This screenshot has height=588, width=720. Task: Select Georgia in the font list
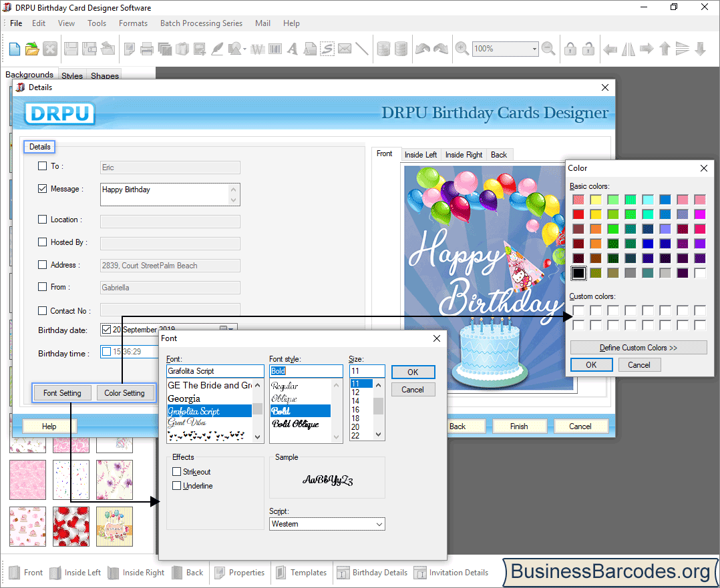pos(184,398)
